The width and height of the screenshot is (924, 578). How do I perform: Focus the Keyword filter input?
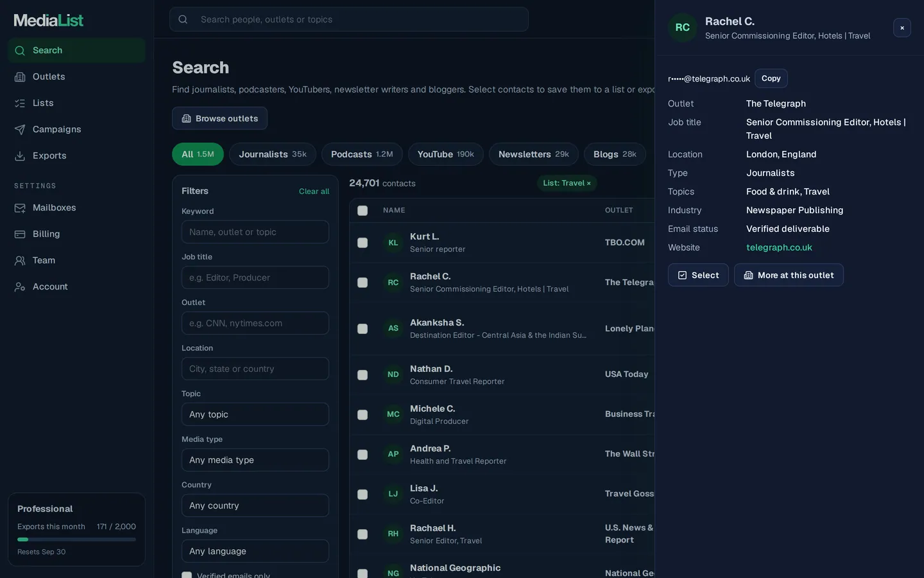point(255,232)
